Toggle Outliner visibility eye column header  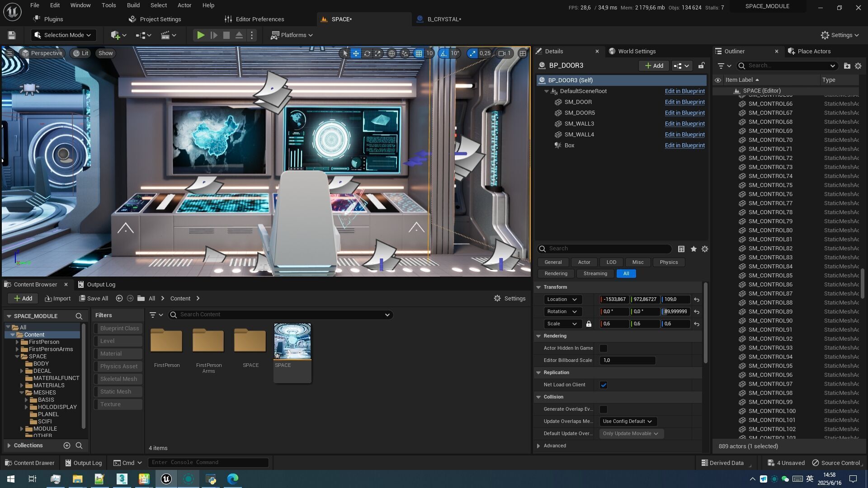(717, 80)
